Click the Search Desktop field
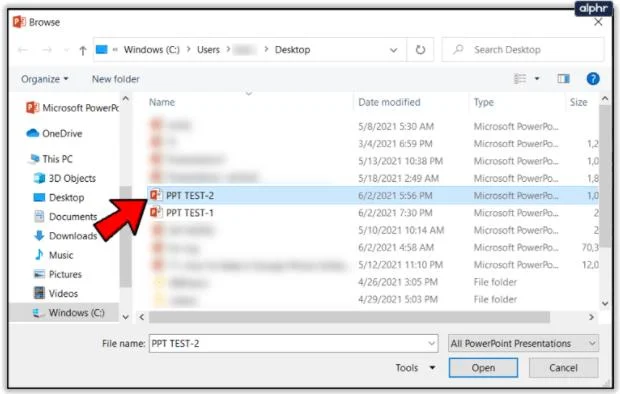This screenshot has width=620, height=394. pos(523,49)
